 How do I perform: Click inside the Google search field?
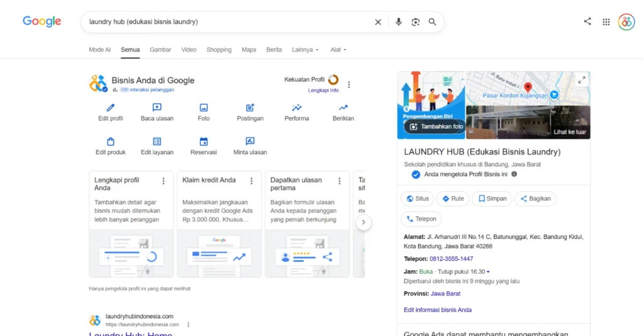point(226,22)
